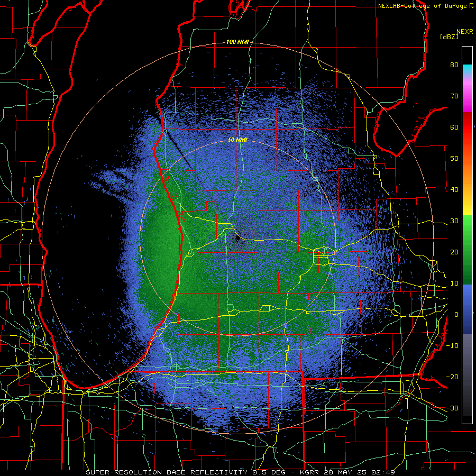Viewport: 476px width, 476px height.
Task: Click the 70 value on dBZ scale
Action: [x=454, y=96]
